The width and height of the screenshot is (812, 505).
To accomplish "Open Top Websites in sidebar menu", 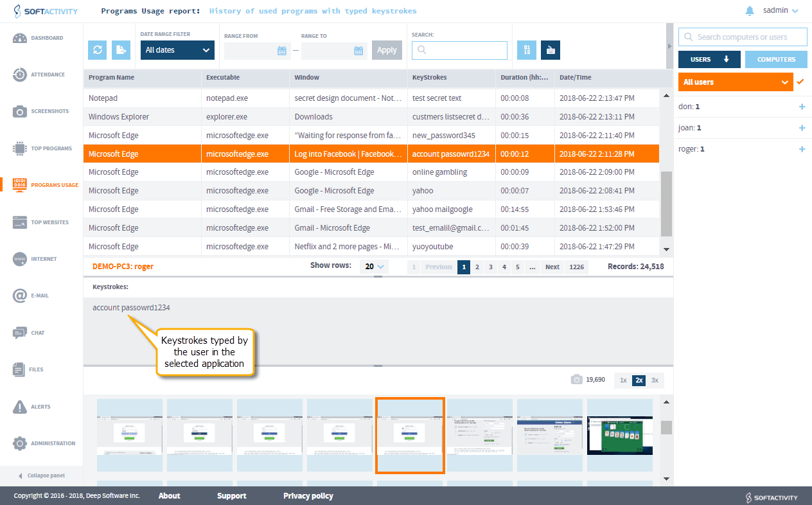I will click(x=41, y=222).
